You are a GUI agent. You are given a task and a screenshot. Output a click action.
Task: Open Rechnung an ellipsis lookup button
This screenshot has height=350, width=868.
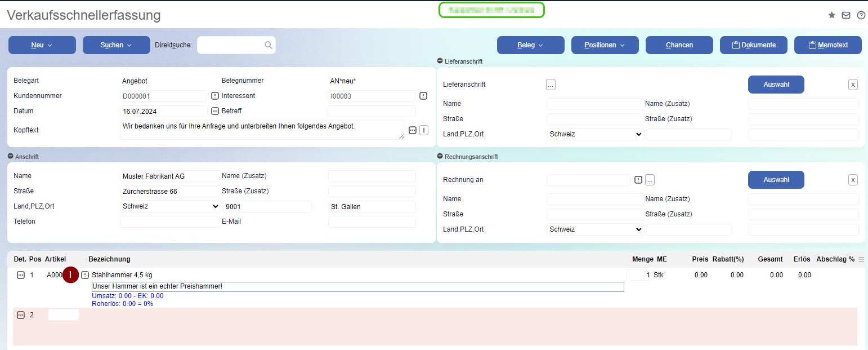tap(650, 180)
